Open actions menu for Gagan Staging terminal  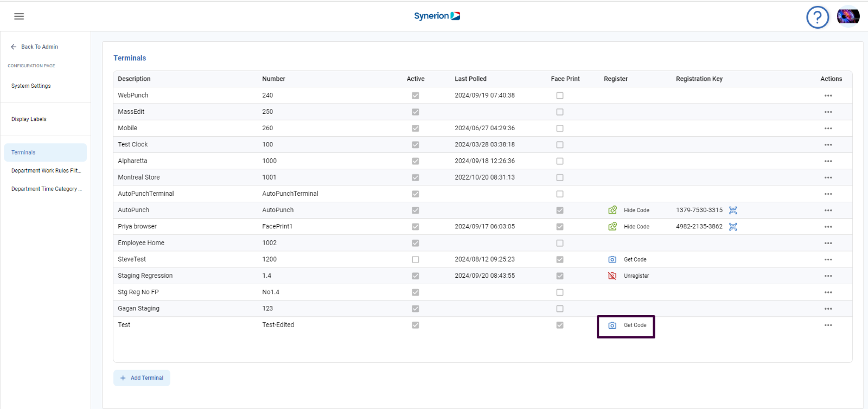[828, 309]
